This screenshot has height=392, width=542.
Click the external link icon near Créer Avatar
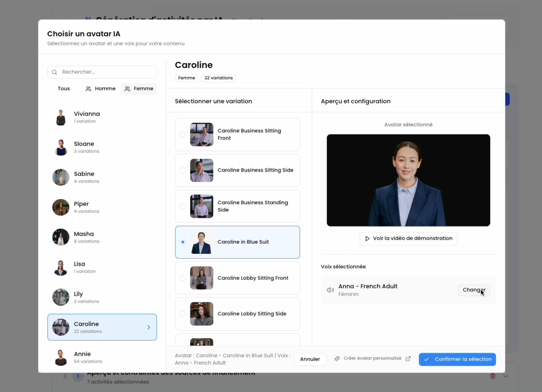[x=408, y=359]
